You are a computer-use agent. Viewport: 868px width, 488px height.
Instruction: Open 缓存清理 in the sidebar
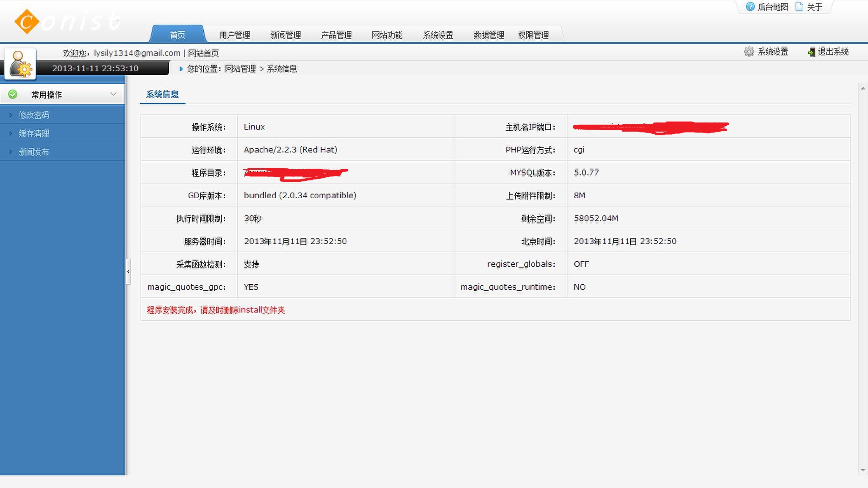click(34, 133)
